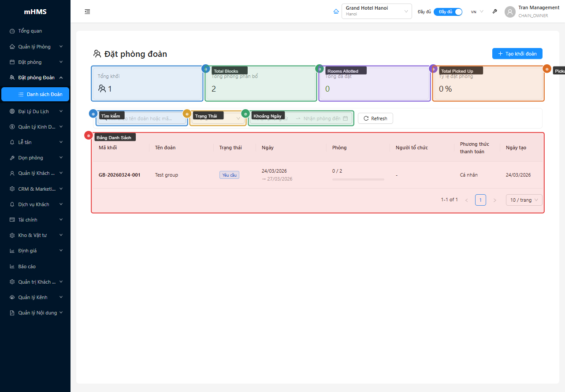Click the sidebar collapse menu icon
Image resolution: width=565 pixels, height=392 pixels.
[x=87, y=12]
